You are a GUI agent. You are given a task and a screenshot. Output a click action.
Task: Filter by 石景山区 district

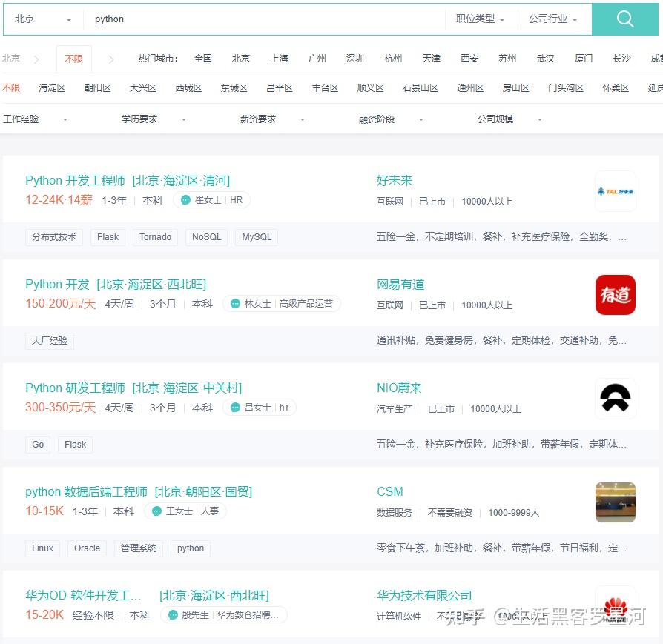(x=420, y=88)
